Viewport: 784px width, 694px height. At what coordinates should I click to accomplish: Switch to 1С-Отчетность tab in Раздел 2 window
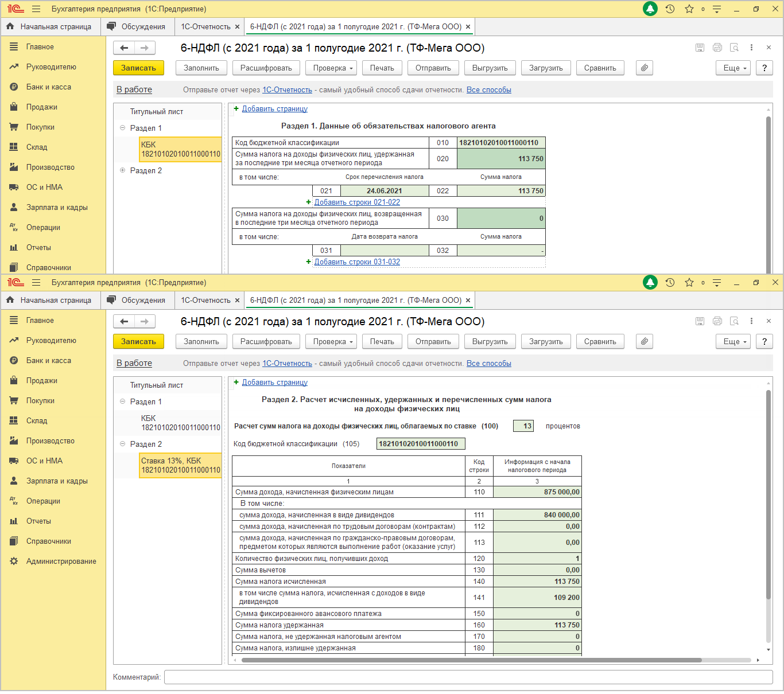[206, 300]
